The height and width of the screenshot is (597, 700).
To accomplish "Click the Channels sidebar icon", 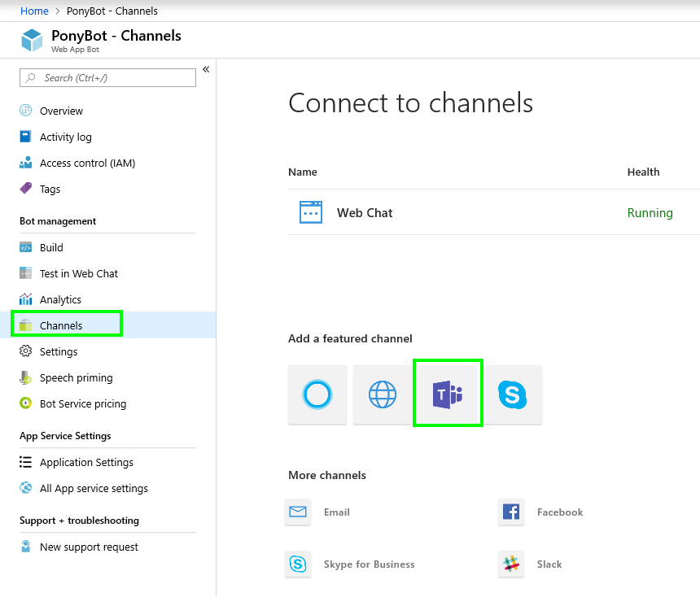I will pos(26,325).
